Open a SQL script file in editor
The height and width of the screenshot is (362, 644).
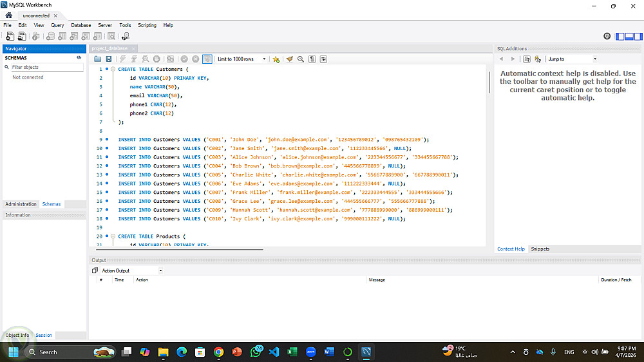coord(97,59)
